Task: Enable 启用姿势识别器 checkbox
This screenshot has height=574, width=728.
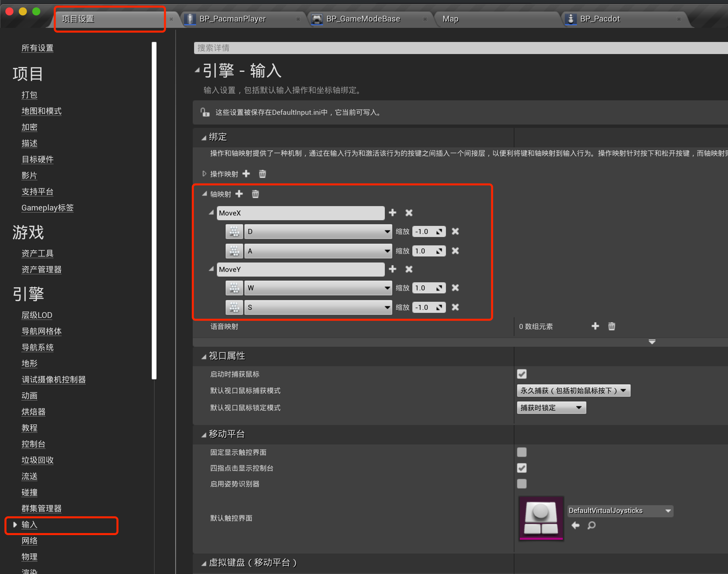Action: (521, 484)
